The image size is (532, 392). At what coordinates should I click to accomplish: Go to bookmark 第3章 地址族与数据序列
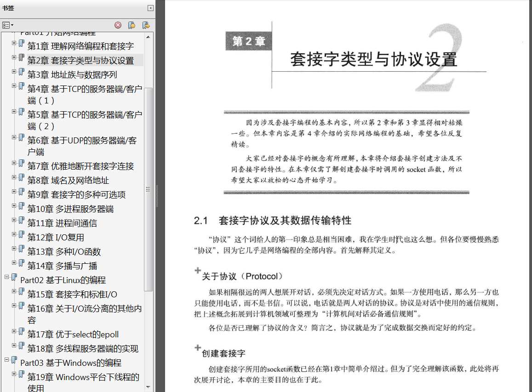pos(72,74)
